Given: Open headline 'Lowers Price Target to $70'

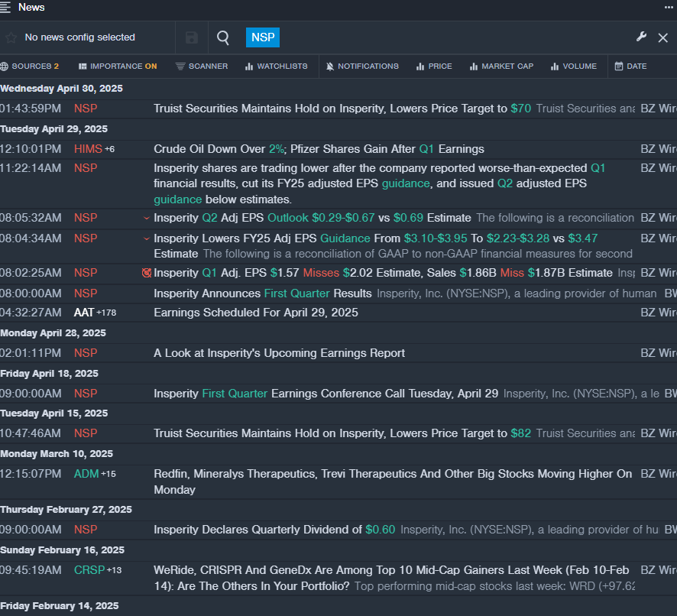Looking at the screenshot, I should coord(342,109).
